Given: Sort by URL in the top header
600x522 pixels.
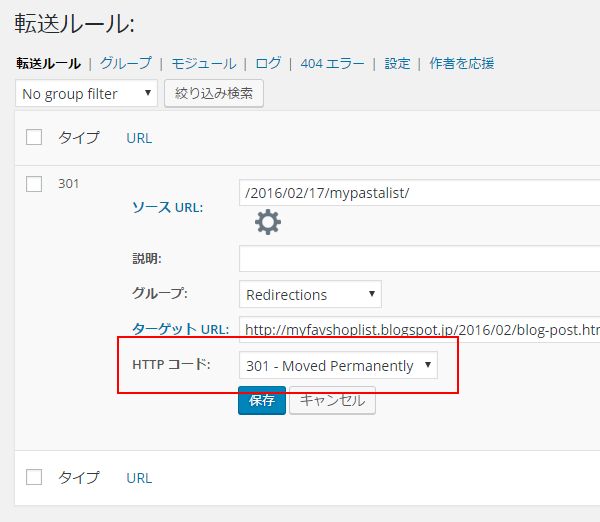Looking at the screenshot, I should click(x=139, y=138).
